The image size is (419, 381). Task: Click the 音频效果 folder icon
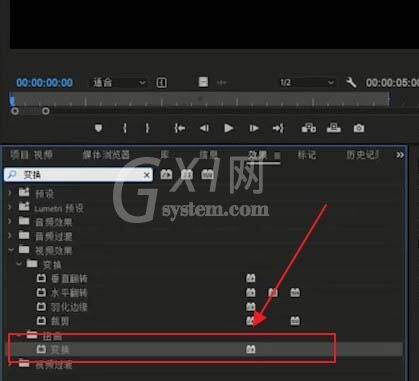click(x=24, y=221)
